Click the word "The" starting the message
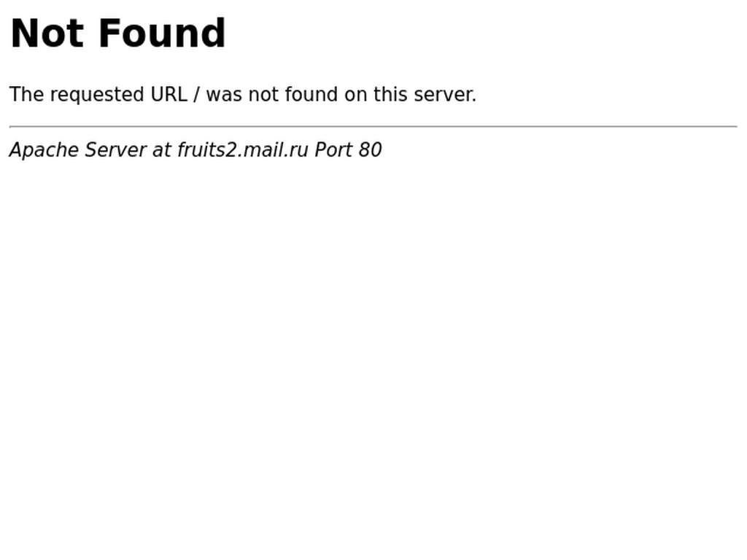747x560 pixels. 27,94
